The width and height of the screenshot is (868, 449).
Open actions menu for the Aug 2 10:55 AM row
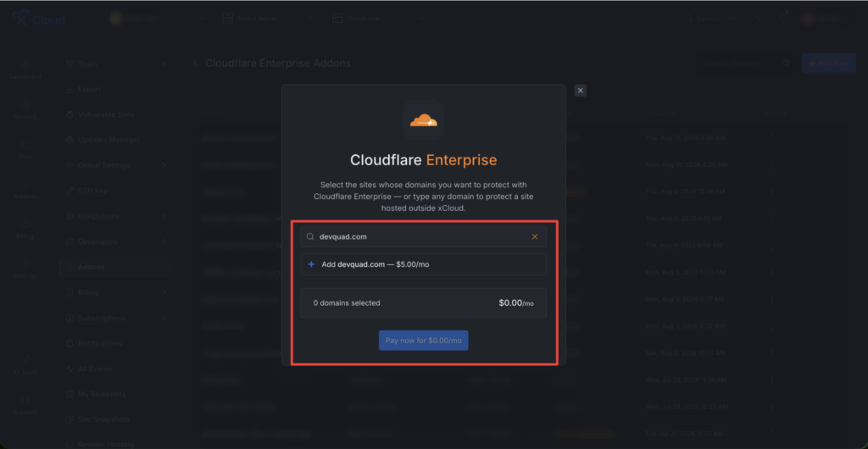771,352
